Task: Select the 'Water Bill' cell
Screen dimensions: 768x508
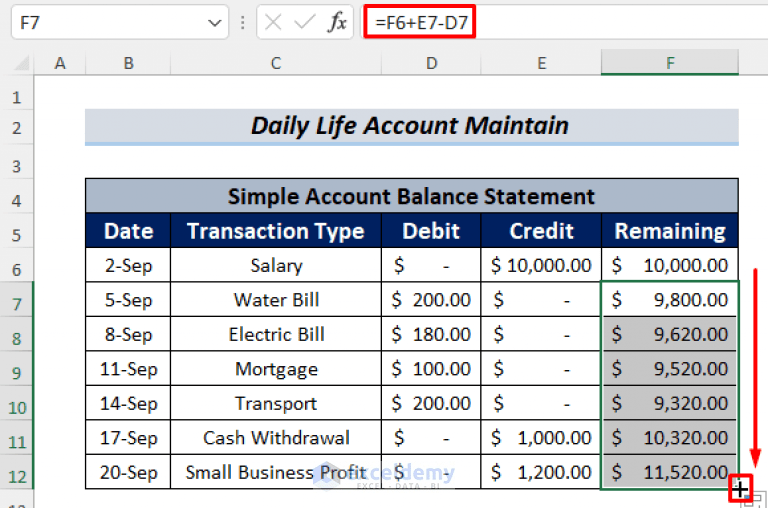Action: coord(276,299)
